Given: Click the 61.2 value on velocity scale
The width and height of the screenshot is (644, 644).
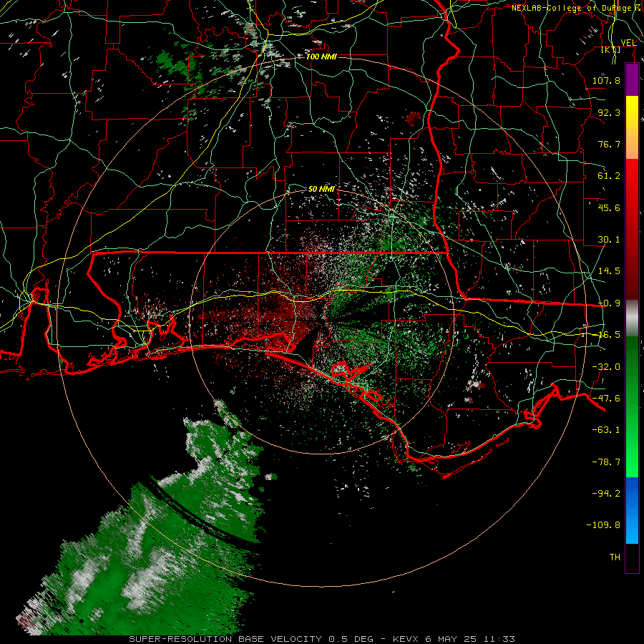Looking at the screenshot, I should [x=609, y=176].
